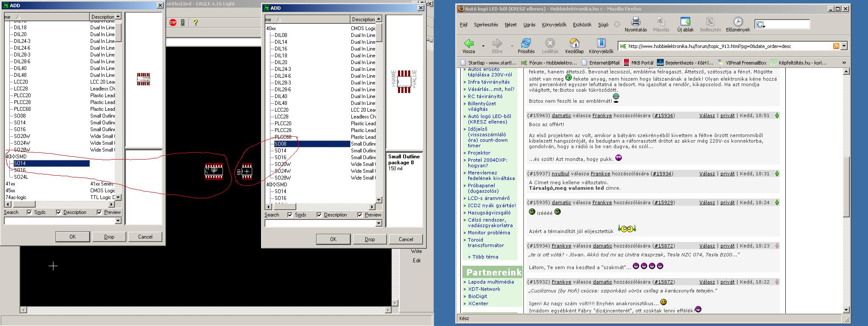Click the green arrow icon on post #15937
This screenshot has height=326, width=868.
[777, 174]
